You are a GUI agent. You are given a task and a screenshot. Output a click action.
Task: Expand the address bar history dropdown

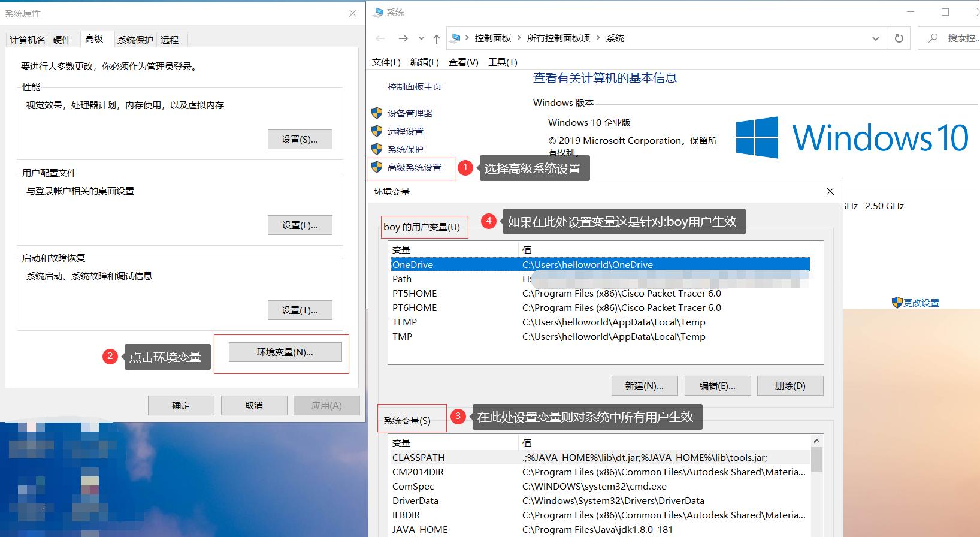pyautogui.click(x=876, y=38)
